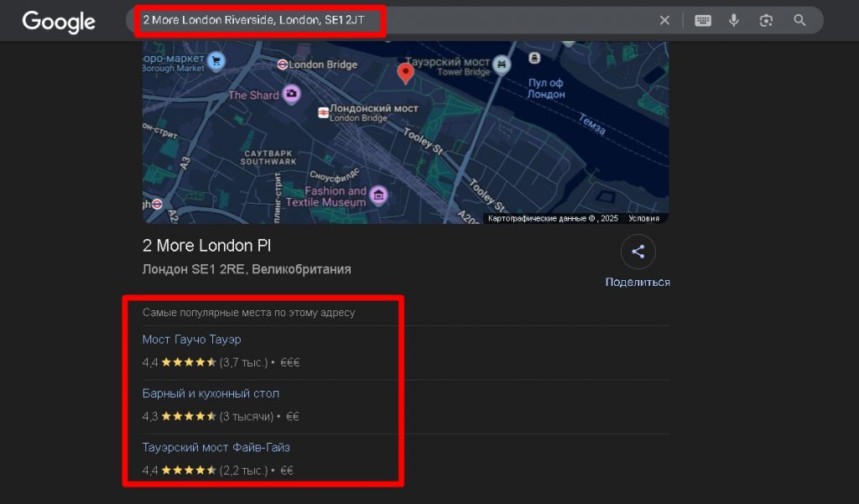This screenshot has width=859, height=504.
Task: Clear the search query with the X
Action: tap(664, 20)
